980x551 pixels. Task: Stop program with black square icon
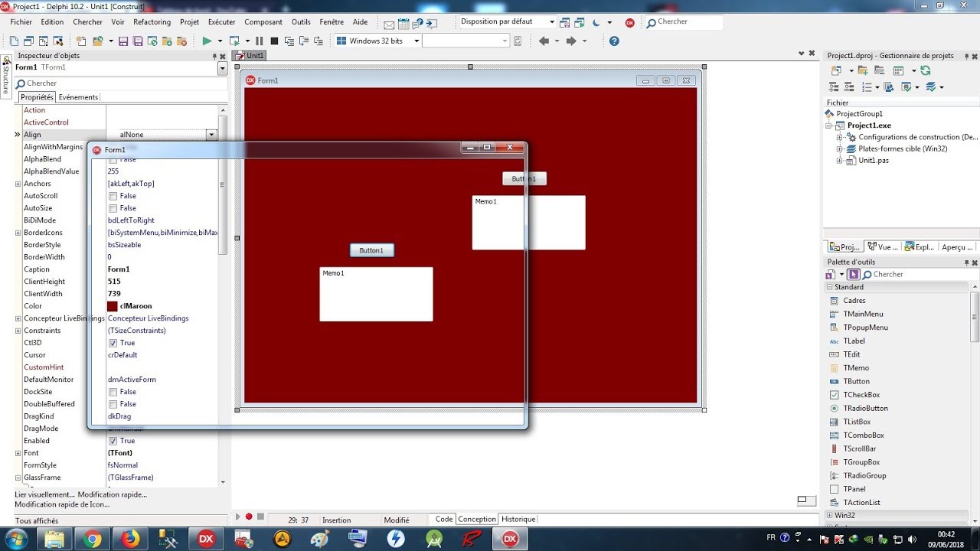pyautogui.click(x=273, y=41)
